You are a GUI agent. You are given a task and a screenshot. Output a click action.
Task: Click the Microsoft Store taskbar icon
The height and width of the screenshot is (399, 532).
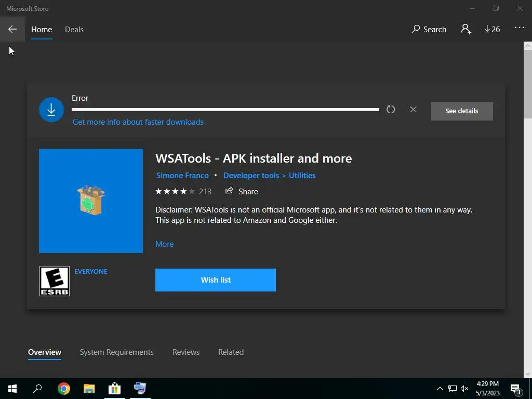(114, 389)
